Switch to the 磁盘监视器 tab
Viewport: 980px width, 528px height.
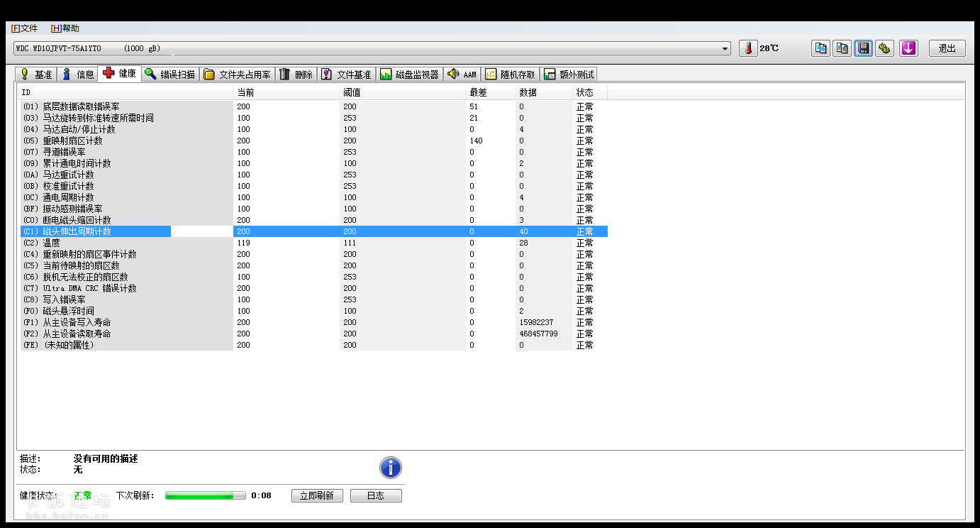pyautogui.click(x=410, y=75)
